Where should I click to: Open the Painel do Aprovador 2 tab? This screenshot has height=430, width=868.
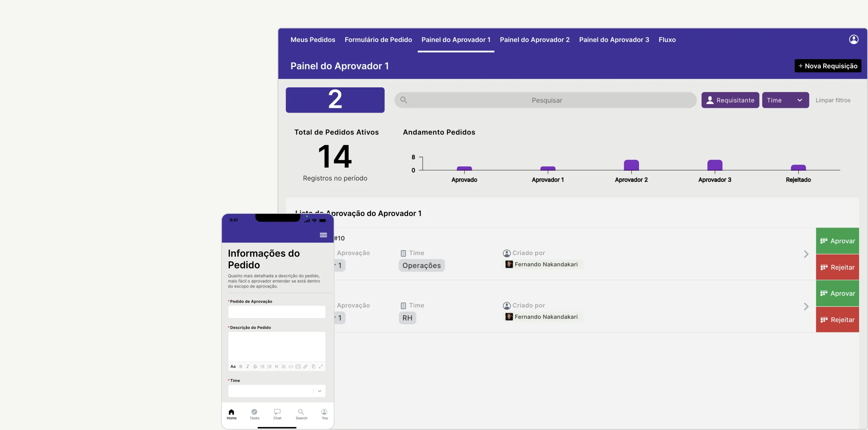(x=535, y=40)
